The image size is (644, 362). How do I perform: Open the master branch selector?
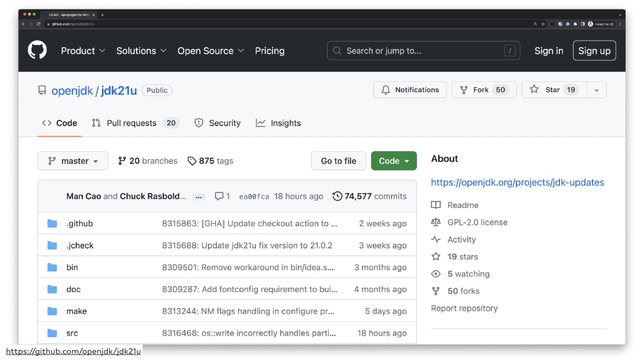[72, 161]
